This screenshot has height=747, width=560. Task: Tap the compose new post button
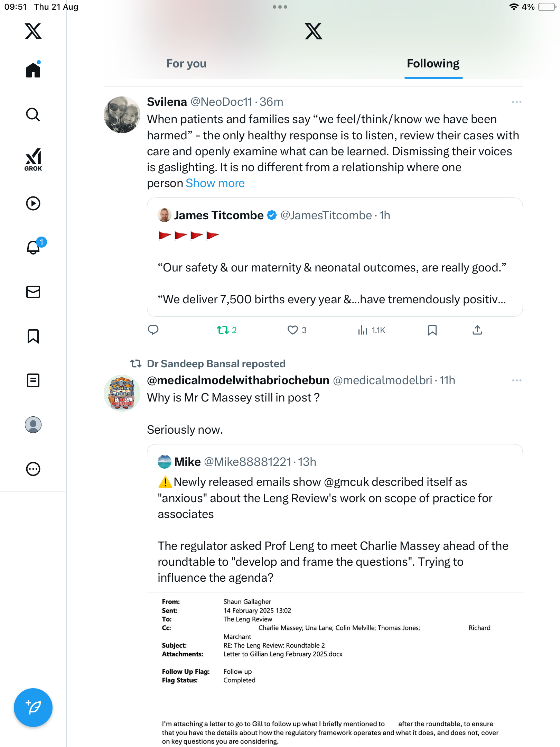coord(33,708)
